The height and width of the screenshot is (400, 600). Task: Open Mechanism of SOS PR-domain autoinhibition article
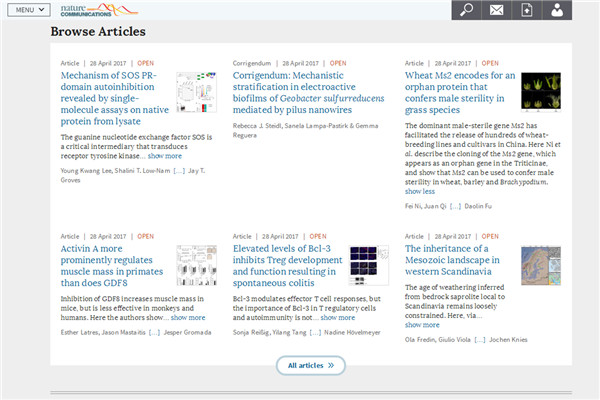coord(113,97)
